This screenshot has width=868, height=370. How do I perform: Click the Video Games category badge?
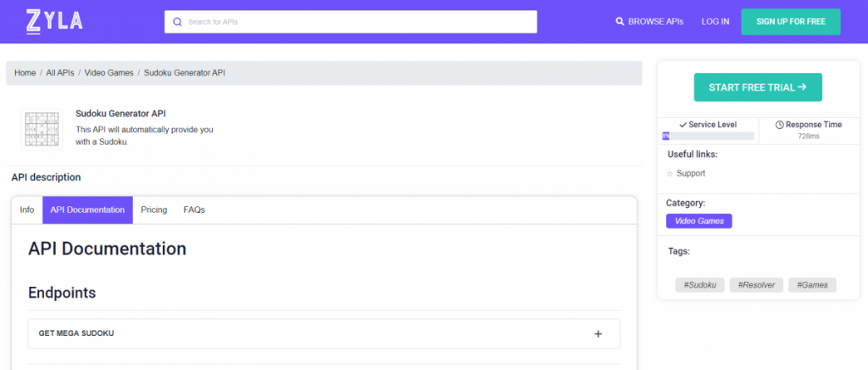coord(699,221)
